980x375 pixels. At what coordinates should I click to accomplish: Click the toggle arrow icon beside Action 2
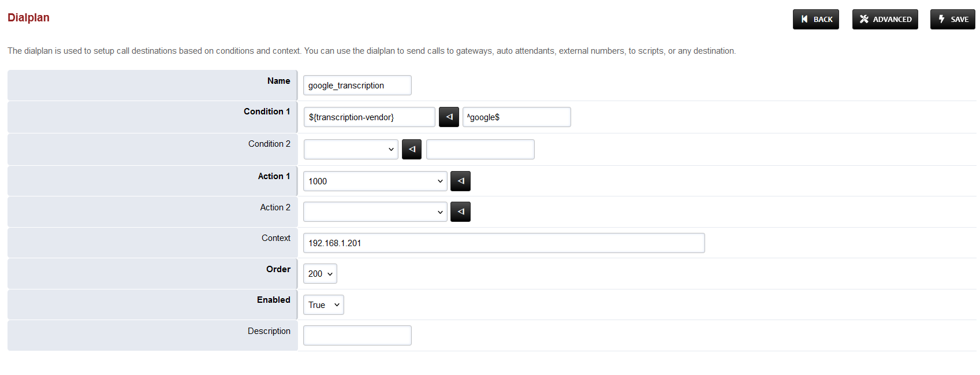click(x=460, y=211)
